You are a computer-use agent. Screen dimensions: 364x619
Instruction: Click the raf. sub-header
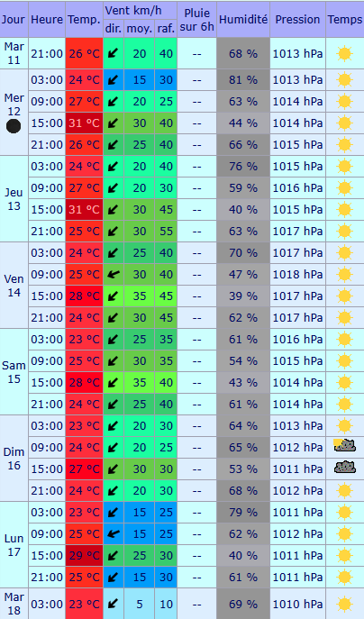pyautogui.click(x=166, y=29)
